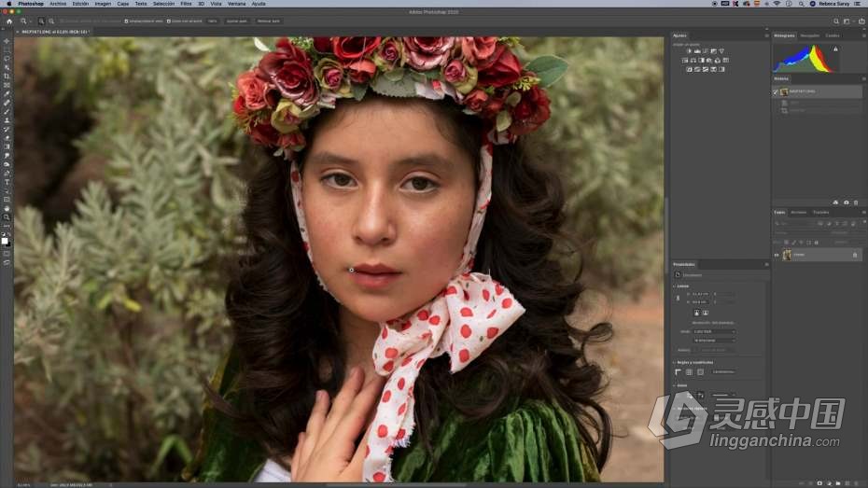
Task: Select the Lasso tool
Action: 7,59
